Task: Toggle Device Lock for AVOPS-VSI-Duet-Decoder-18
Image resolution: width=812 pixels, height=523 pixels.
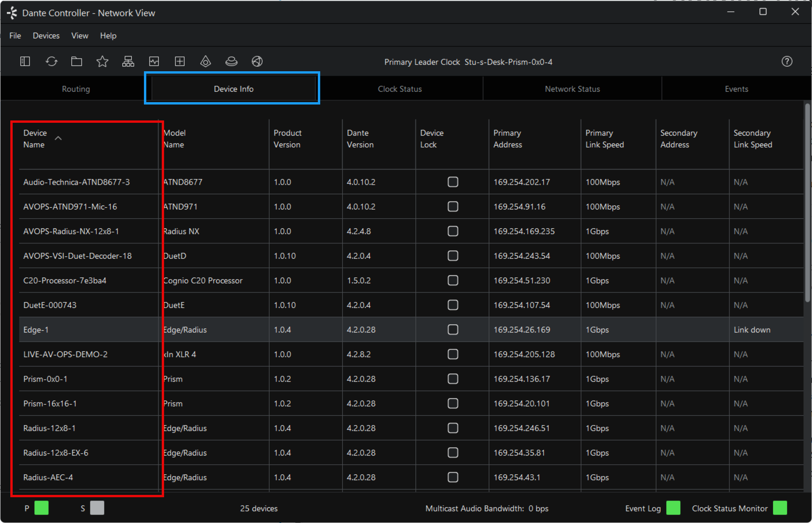Action: [x=453, y=256]
